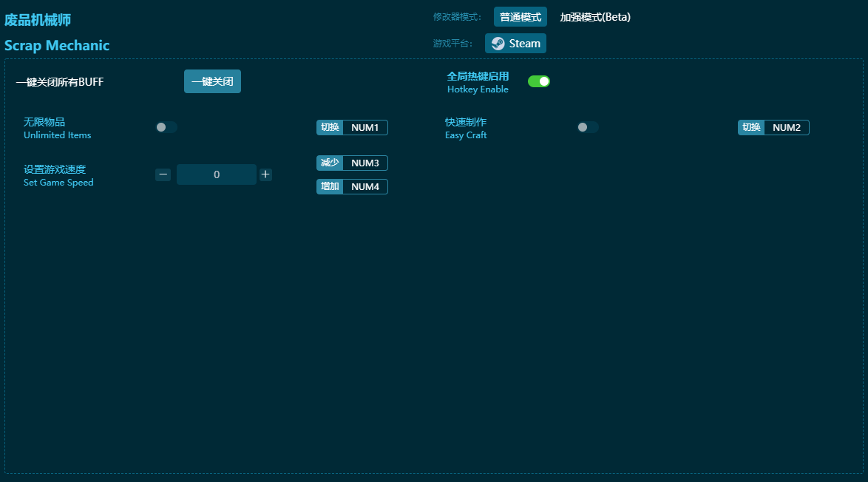Switch to 加强模式(Beta) mode
Image resolution: width=868 pixels, height=482 pixels.
pyautogui.click(x=595, y=17)
